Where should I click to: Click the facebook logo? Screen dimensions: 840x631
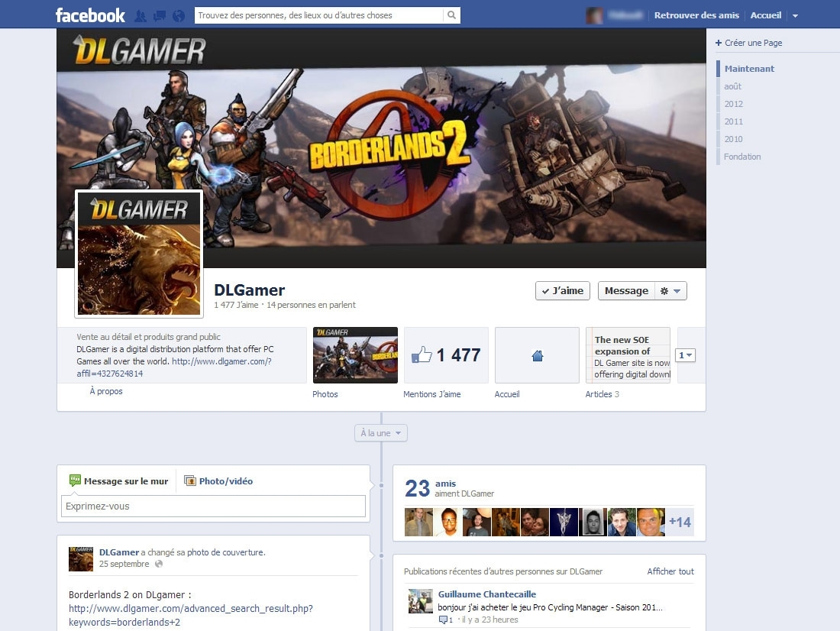coord(90,15)
